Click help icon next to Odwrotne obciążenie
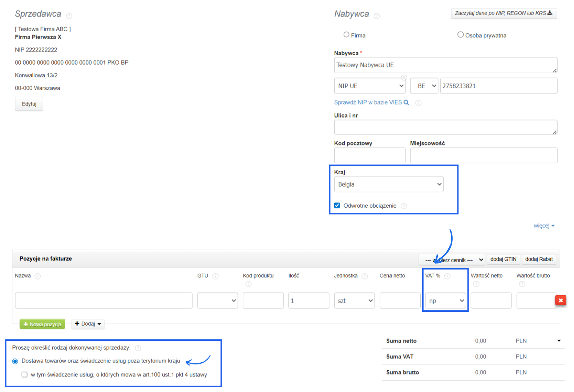 [x=404, y=206]
